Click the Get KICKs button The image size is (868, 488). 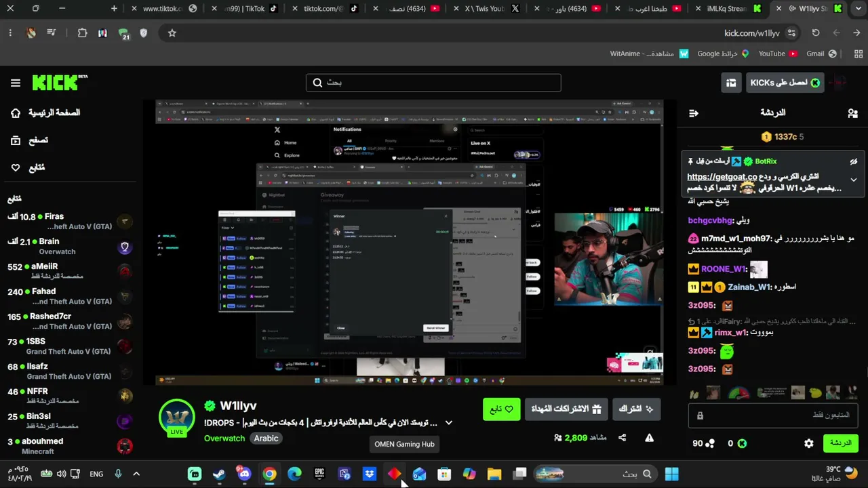[x=785, y=83]
